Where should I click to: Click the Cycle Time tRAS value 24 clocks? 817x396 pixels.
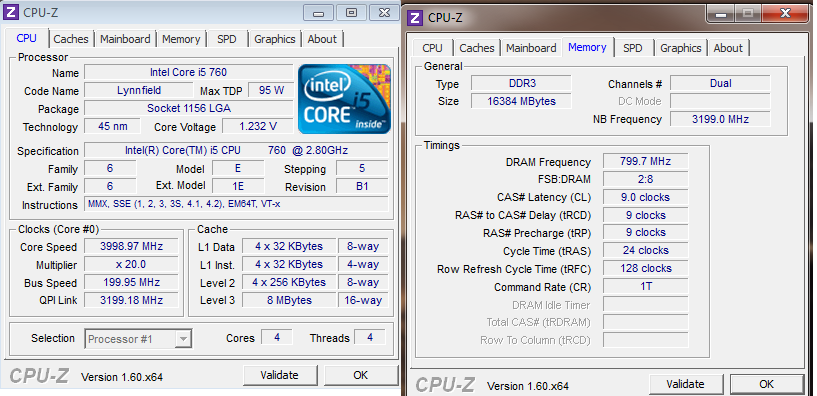point(646,251)
